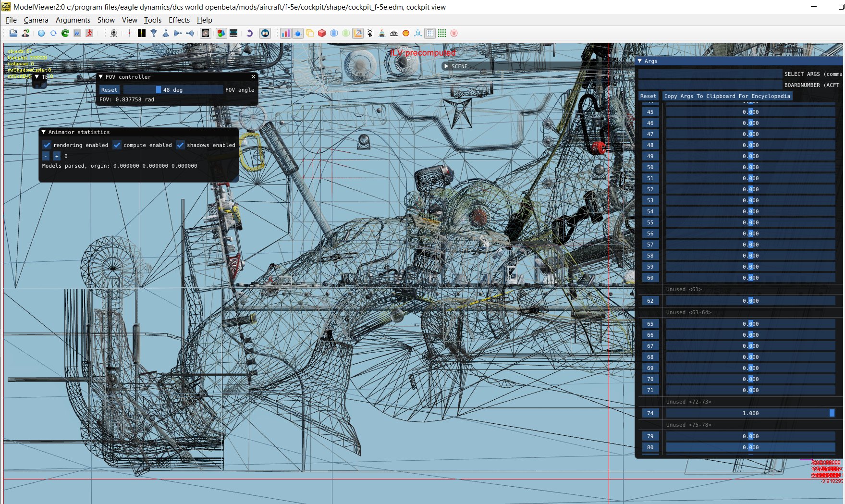Image resolution: width=845 pixels, height=504 pixels.
Task: Click the webcam camera icon in toolbar
Action: [x=114, y=33]
